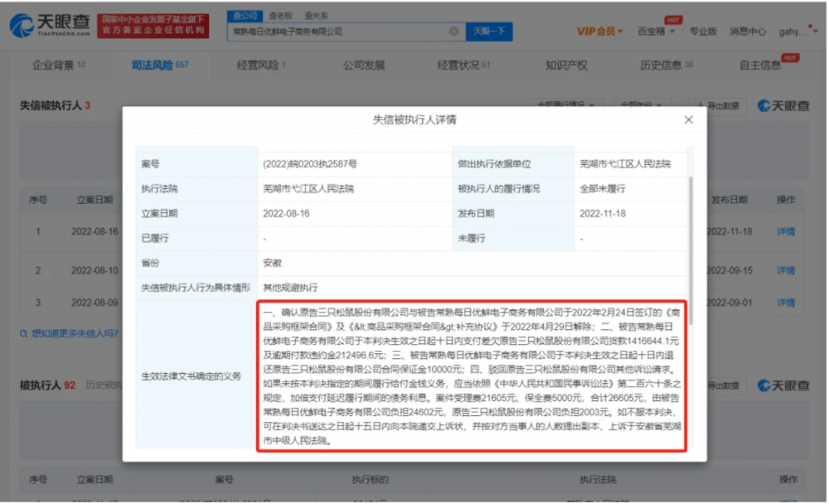Click 导出数据 in the 失信被执行人 section
Viewport: 829px width, 504px height.
(717, 106)
